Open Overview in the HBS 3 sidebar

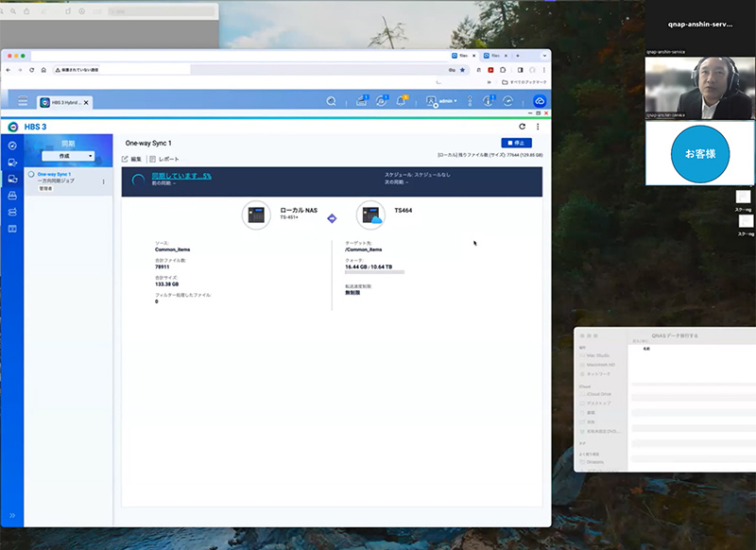point(12,146)
